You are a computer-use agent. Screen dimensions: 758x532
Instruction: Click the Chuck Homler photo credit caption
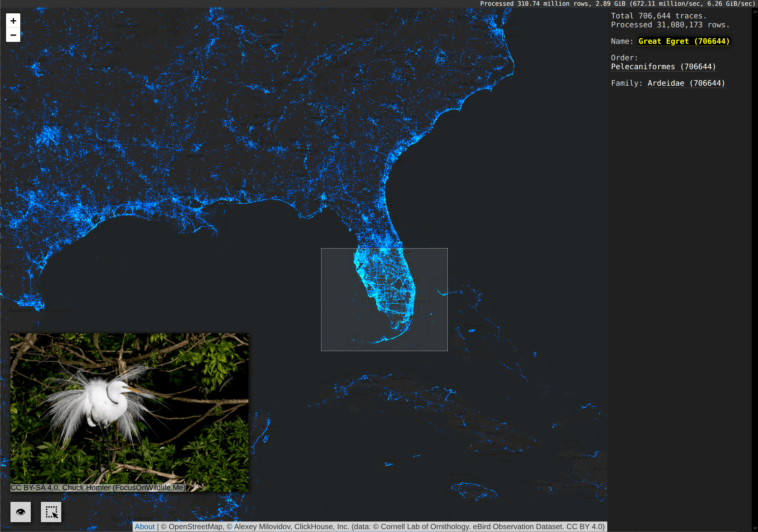pos(98,488)
